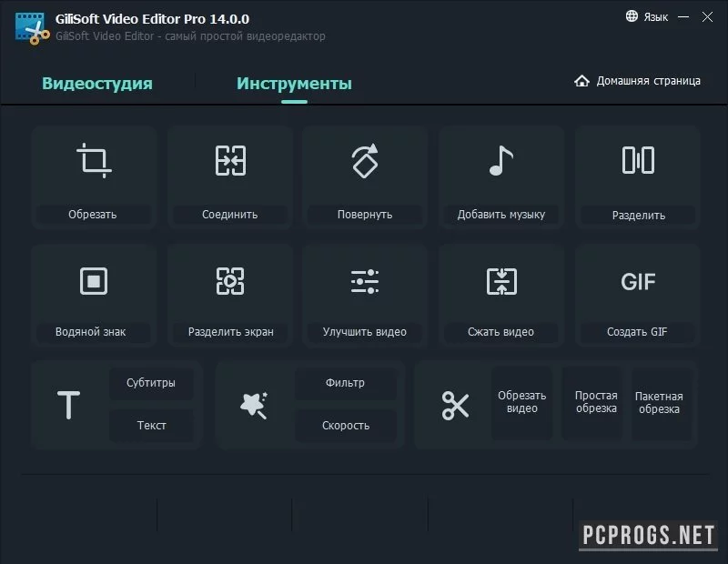Click the scissors cutter icon

(455, 406)
